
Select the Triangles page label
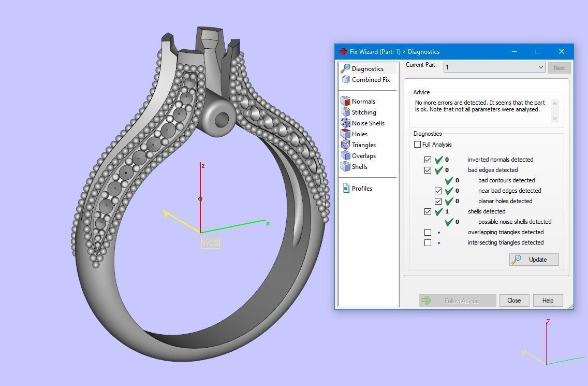tap(364, 145)
